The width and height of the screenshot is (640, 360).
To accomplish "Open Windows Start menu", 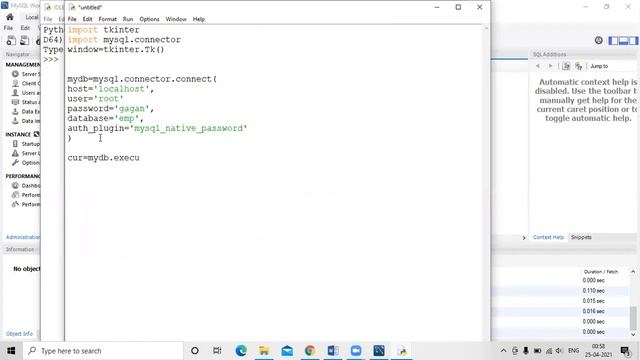I will (x=11, y=351).
